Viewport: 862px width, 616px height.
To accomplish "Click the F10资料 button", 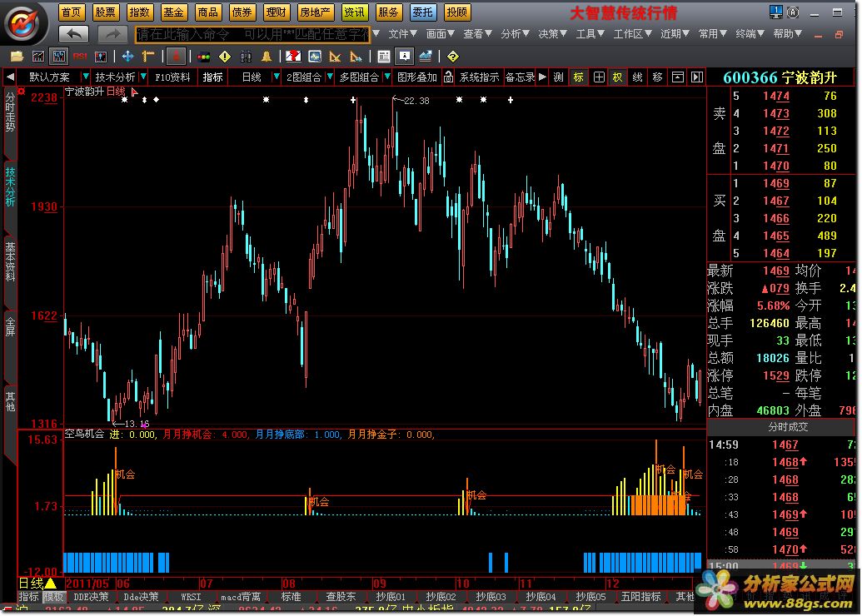I will (x=172, y=77).
